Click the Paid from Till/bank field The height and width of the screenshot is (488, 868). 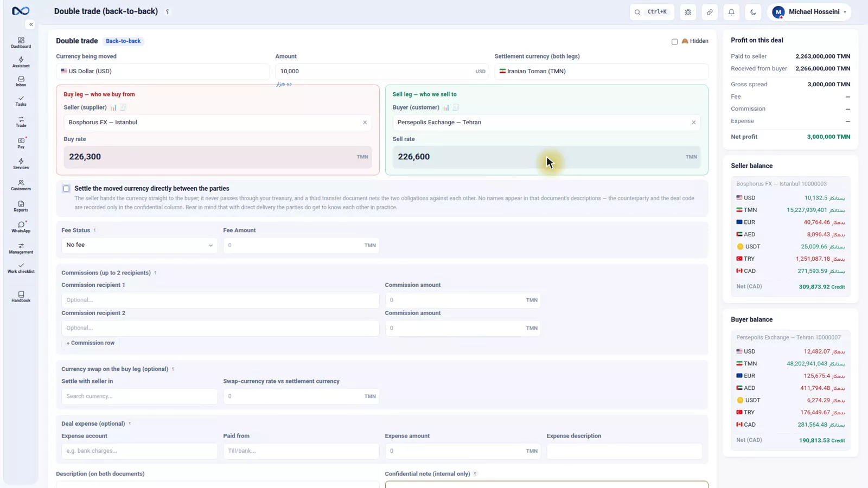pyautogui.click(x=301, y=451)
